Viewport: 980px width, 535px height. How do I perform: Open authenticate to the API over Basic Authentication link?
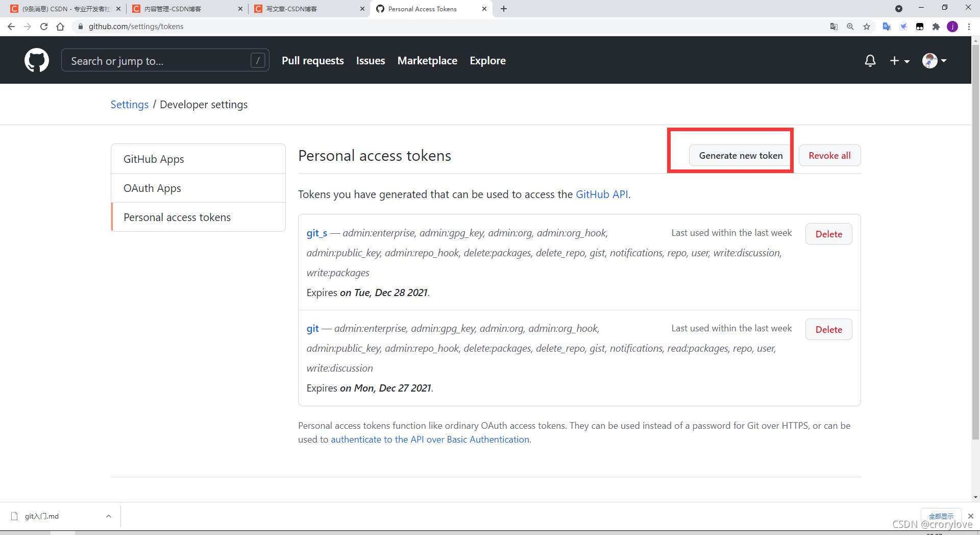click(430, 440)
